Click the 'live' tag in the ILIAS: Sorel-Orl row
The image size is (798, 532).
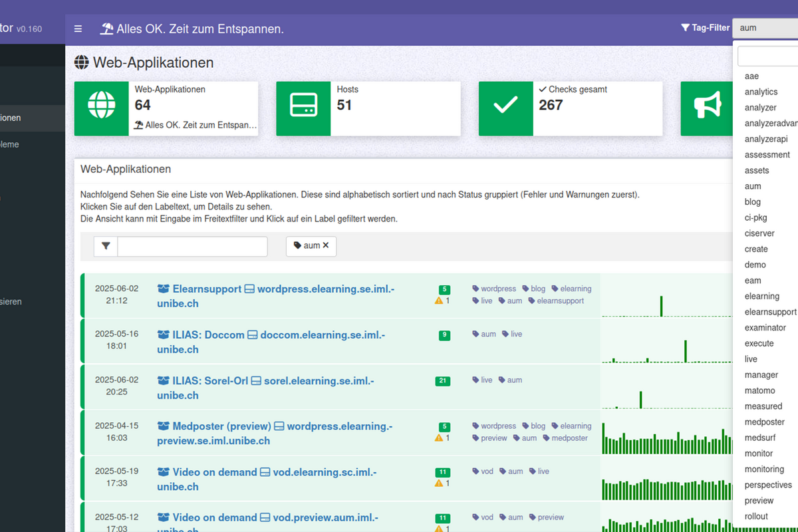(482, 380)
